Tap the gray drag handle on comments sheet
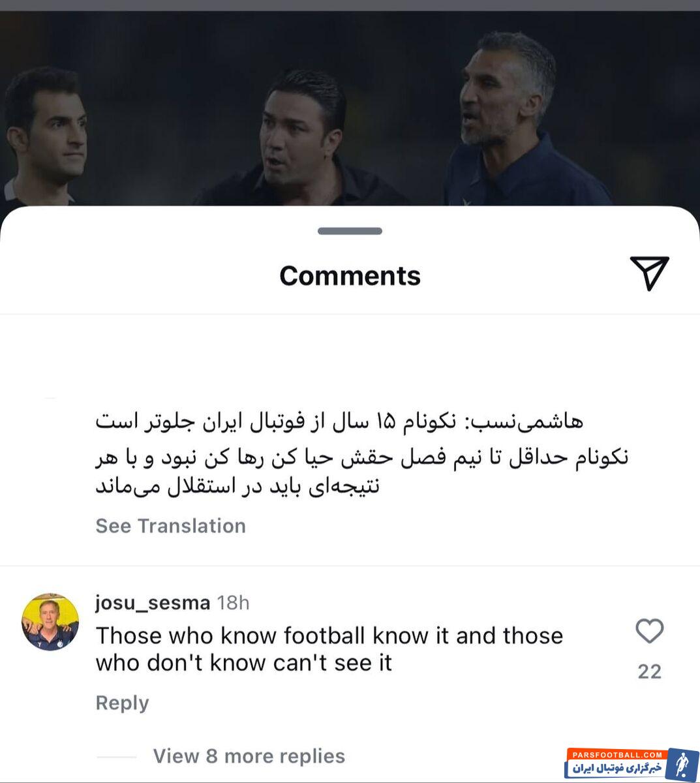 coord(350,231)
